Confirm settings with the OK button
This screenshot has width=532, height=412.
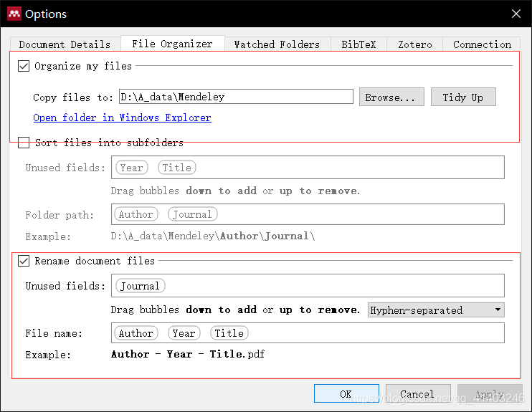tap(346, 393)
